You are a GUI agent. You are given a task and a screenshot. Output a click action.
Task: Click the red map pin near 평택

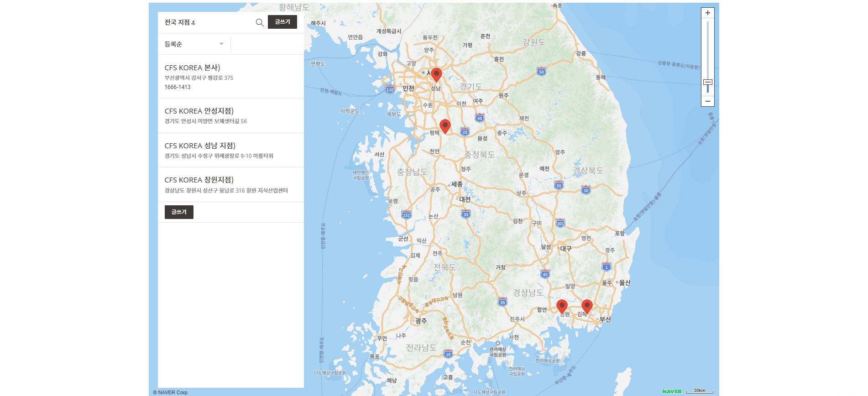pos(445,126)
